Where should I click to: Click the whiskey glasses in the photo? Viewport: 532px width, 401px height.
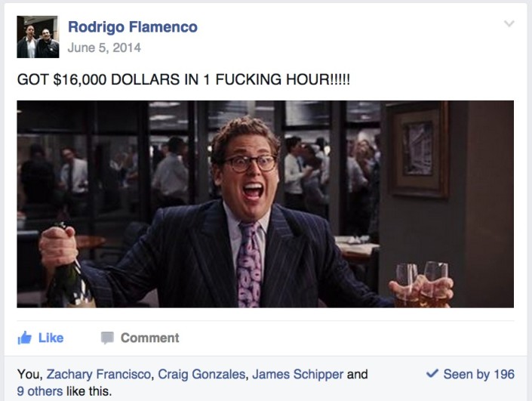click(x=422, y=283)
